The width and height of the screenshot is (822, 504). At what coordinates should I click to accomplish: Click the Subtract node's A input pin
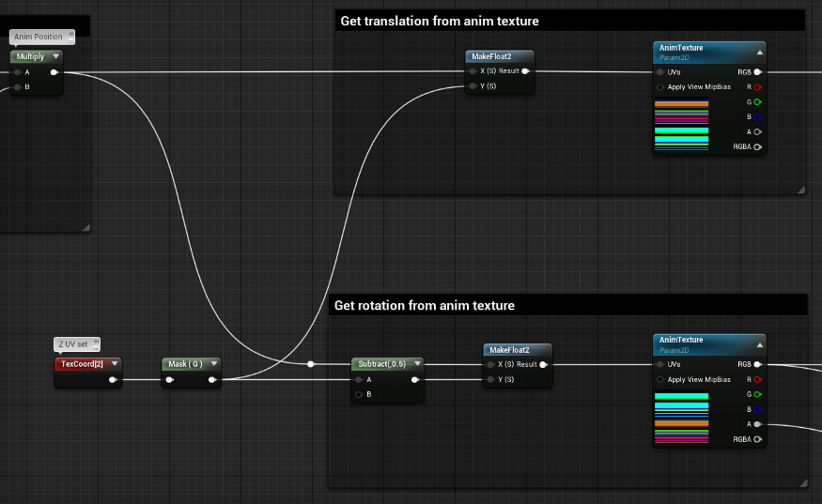[x=359, y=380]
